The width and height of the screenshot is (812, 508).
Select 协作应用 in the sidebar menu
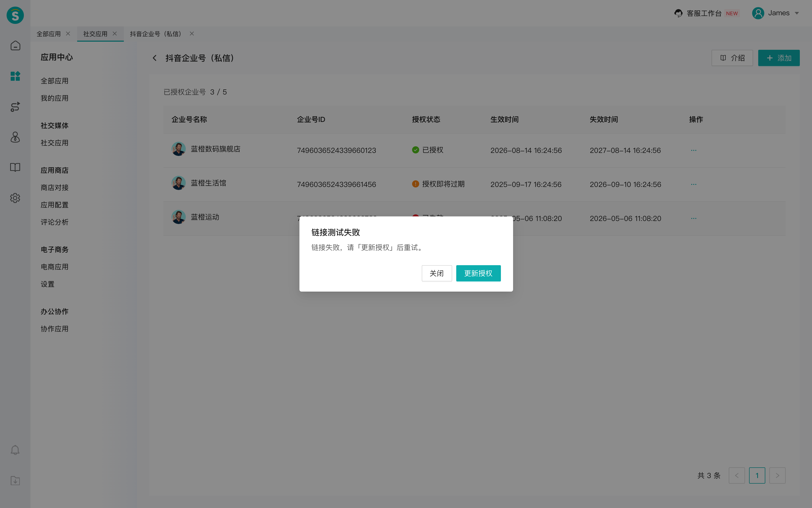(x=54, y=329)
